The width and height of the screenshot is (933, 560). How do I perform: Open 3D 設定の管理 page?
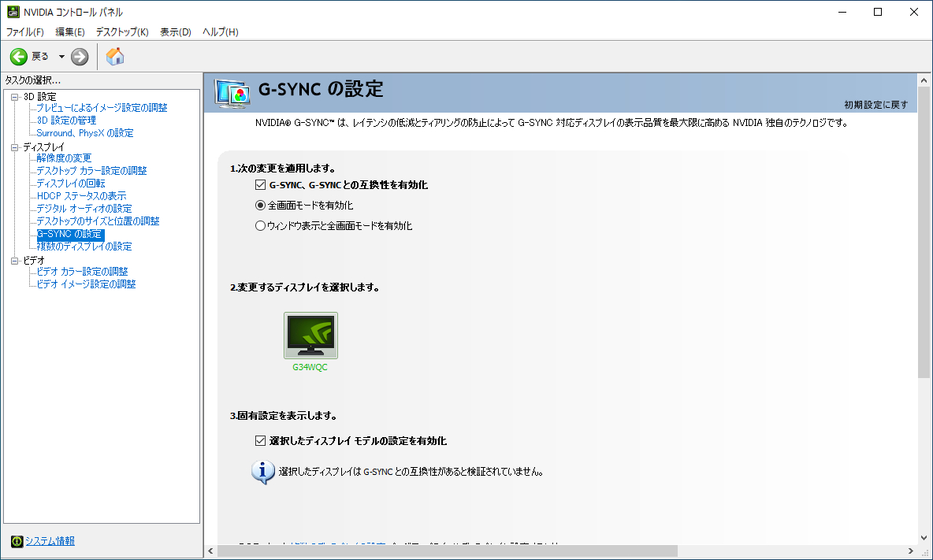[66, 120]
